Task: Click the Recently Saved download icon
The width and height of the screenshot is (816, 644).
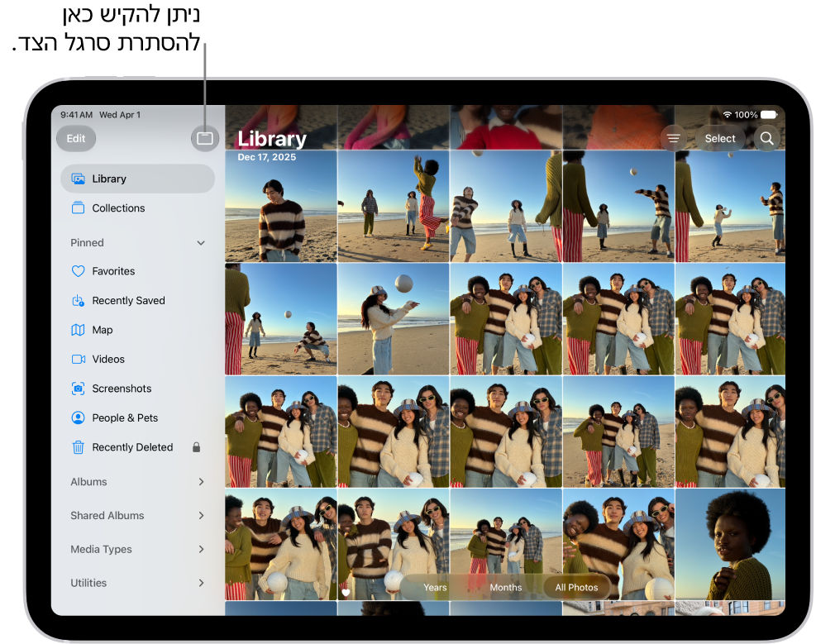Action: tap(78, 301)
